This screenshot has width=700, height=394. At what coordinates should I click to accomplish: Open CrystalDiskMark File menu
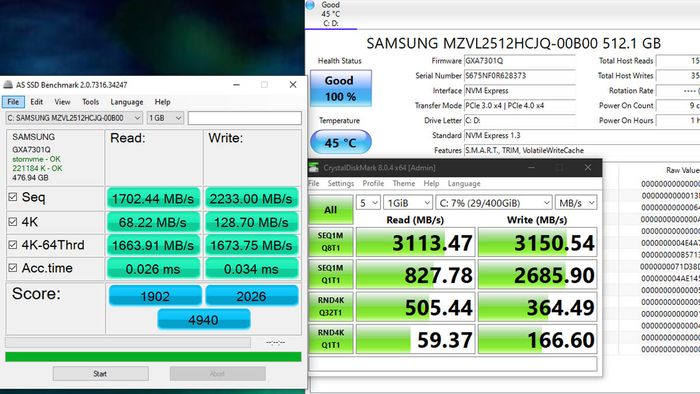click(314, 183)
